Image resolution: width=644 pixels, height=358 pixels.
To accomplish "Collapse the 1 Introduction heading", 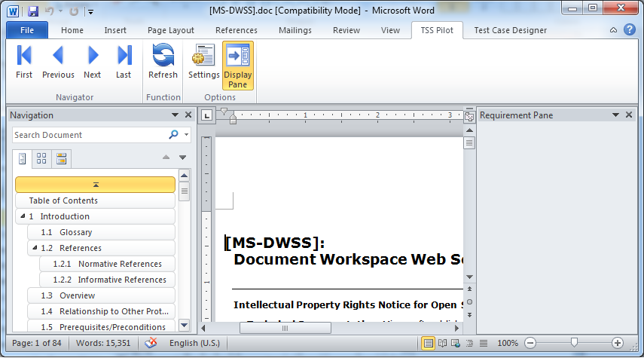I will pos(23,216).
